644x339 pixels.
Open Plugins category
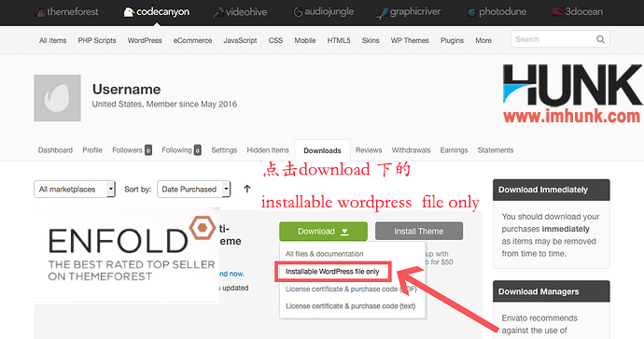pos(452,40)
